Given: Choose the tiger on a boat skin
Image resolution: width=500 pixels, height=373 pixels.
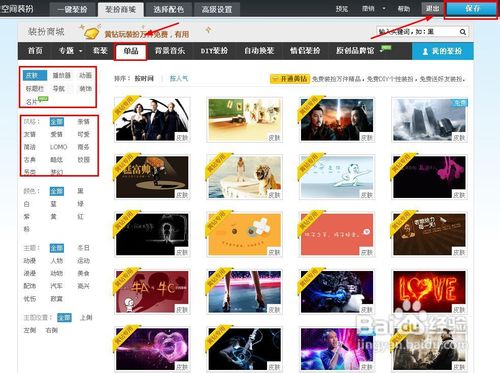Looking at the screenshot, I should click(245, 177).
